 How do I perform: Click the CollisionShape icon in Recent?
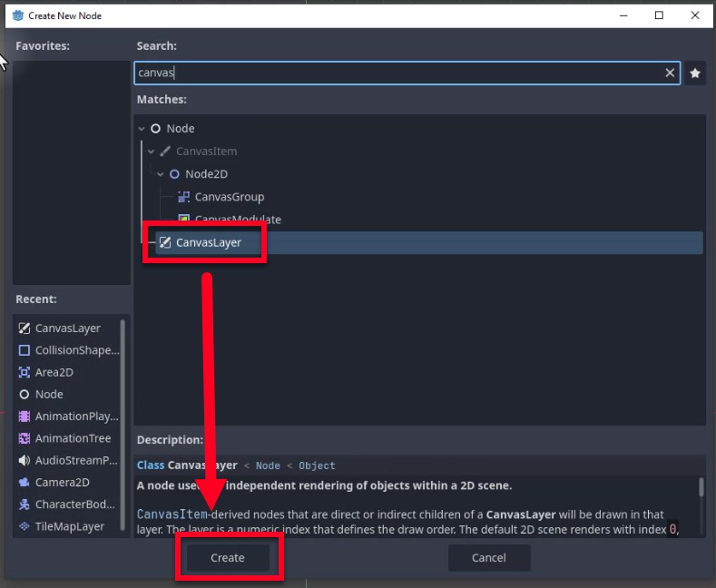25,350
